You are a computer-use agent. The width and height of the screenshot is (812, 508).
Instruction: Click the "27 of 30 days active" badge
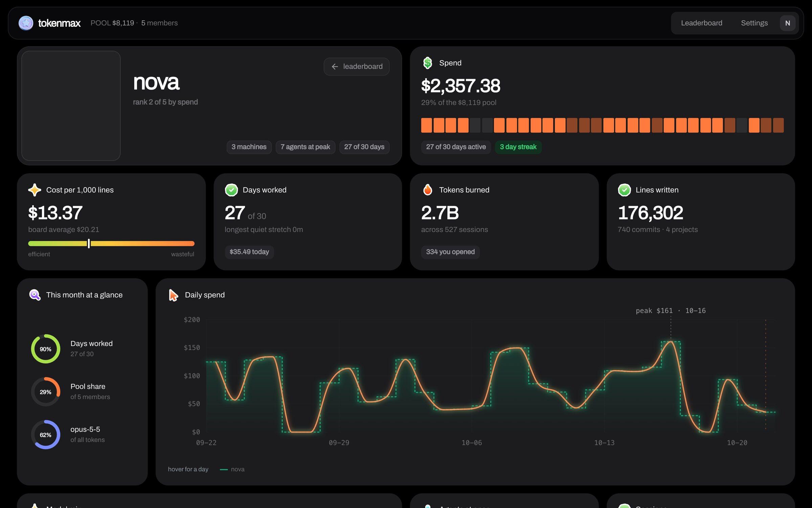(456, 147)
